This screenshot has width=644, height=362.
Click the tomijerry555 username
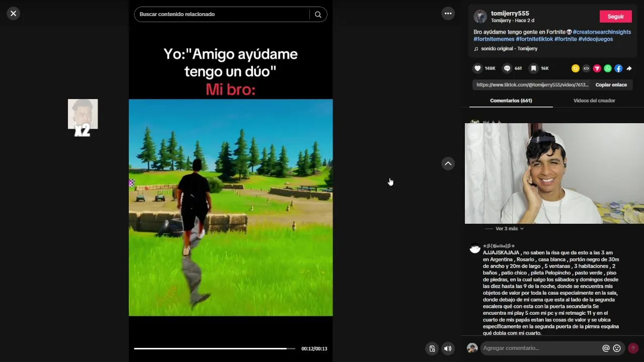(510, 14)
